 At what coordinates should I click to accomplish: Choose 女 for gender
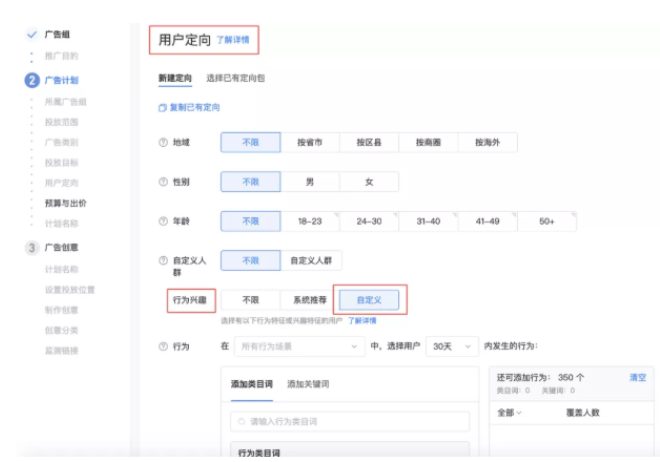coord(369,182)
